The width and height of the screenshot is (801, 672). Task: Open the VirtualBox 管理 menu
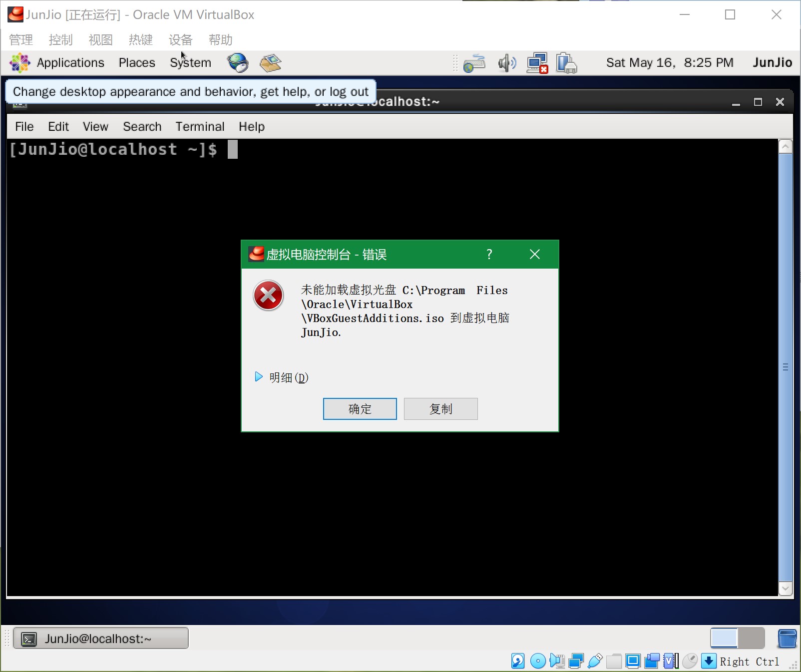21,40
